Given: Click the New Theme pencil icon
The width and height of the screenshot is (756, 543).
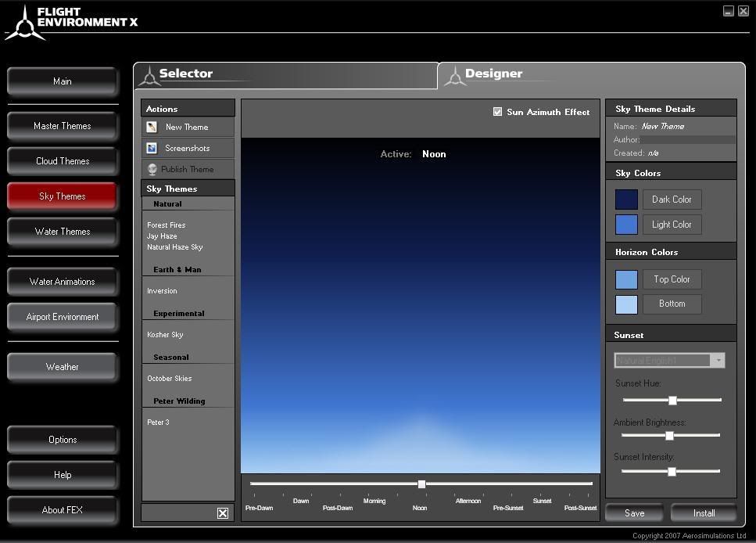Looking at the screenshot, I should click(152, 127).
